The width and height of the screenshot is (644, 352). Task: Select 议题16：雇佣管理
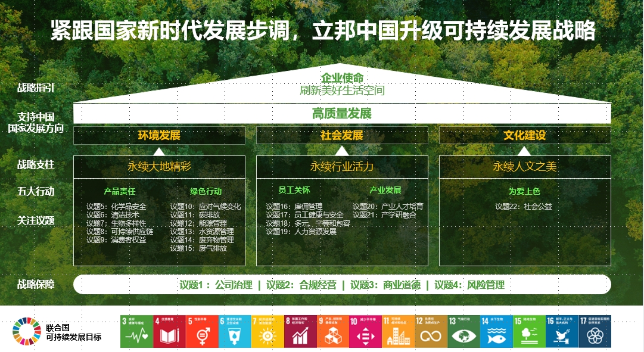click(x=294, y=207)
